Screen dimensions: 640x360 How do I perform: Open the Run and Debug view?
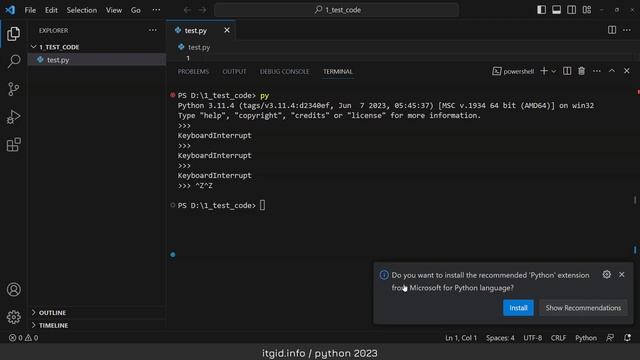tap(13, 117)
